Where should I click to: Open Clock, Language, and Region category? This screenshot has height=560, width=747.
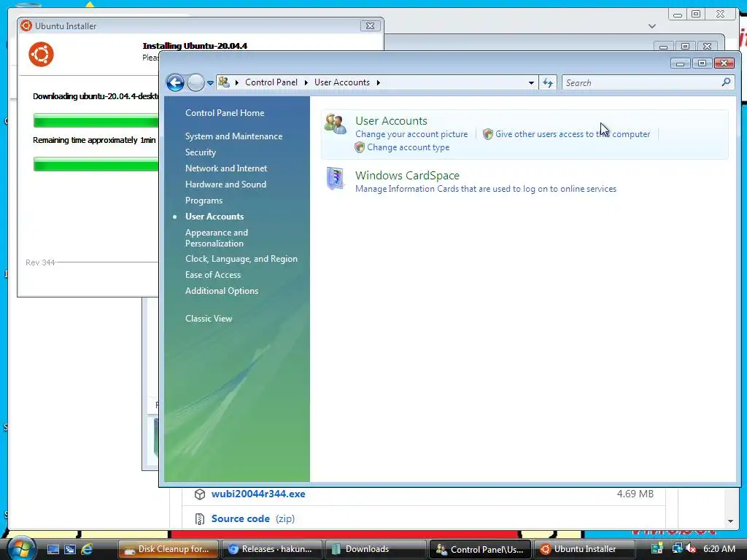tap(241, 259)
